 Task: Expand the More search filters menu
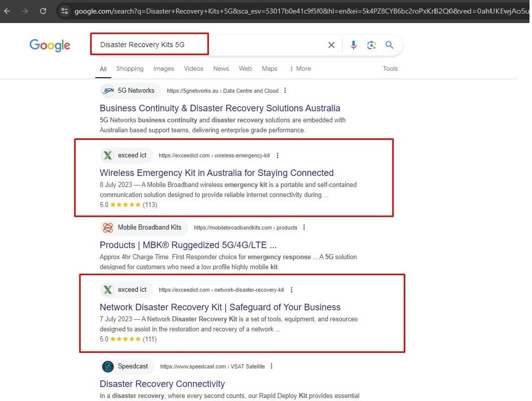pyautogui.click(x=300, y=69)
